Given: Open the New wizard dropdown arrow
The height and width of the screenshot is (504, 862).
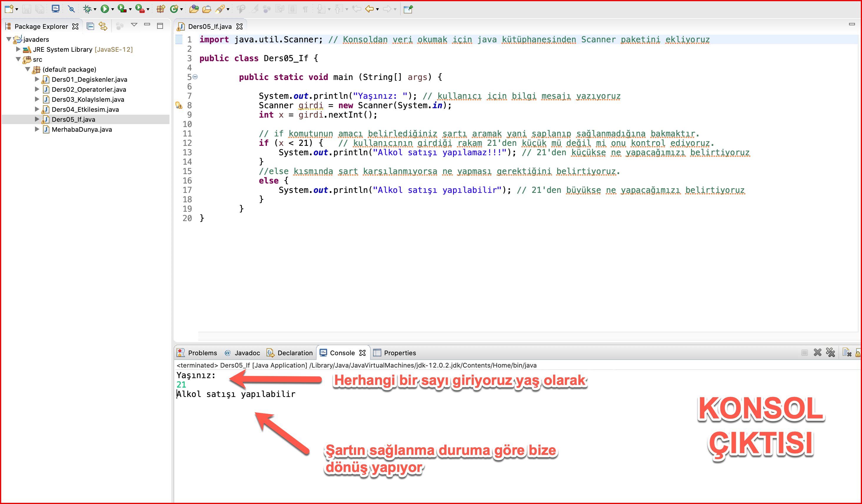Looking at the screenshot, I should [17, 9].
